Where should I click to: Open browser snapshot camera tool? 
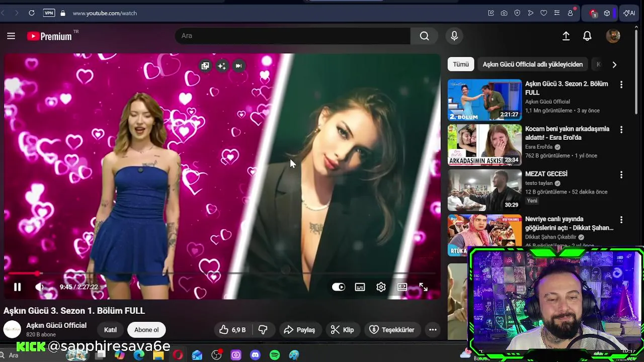(504, 13)
